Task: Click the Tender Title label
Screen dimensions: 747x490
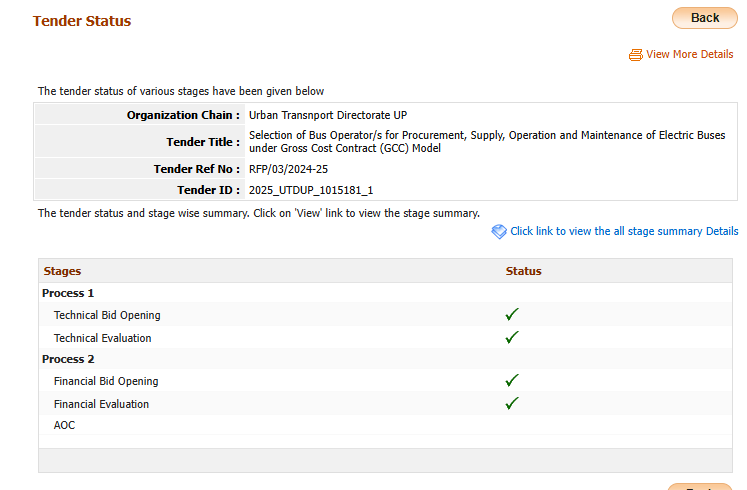Action: (203, 142)
